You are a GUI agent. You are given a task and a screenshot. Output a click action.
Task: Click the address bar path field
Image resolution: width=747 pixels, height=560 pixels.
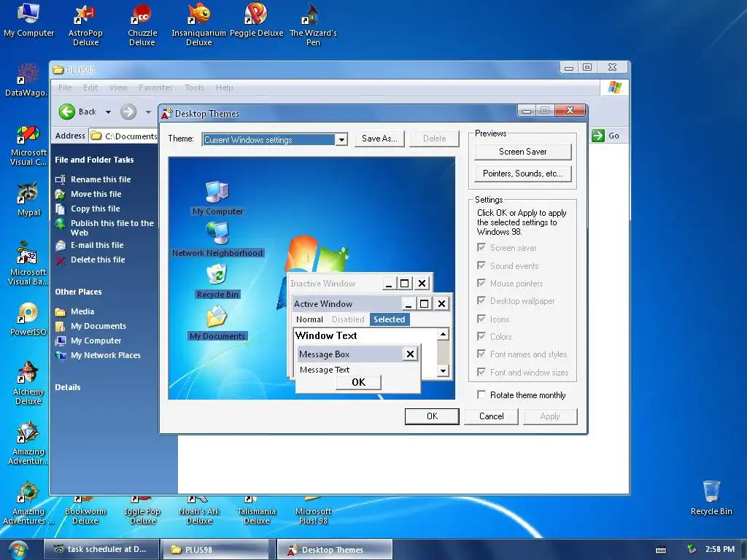pyautogui.click(x=124, y=136)
